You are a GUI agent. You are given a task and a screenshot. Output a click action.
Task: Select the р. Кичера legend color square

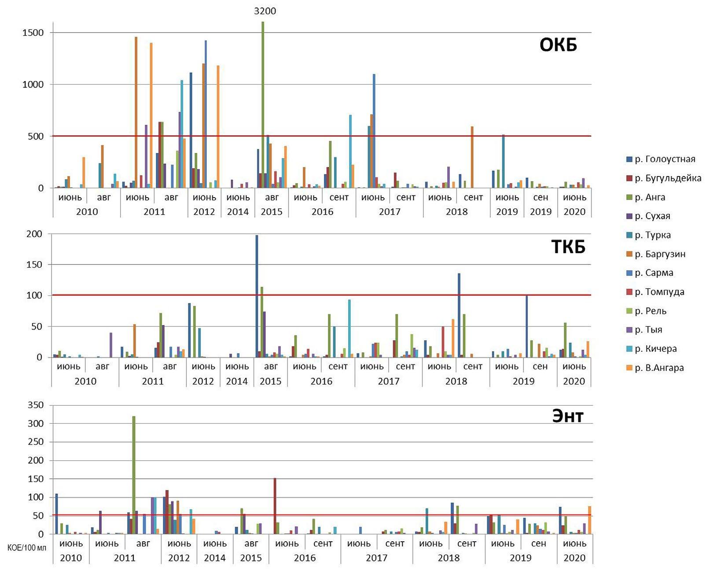point(629,349)
